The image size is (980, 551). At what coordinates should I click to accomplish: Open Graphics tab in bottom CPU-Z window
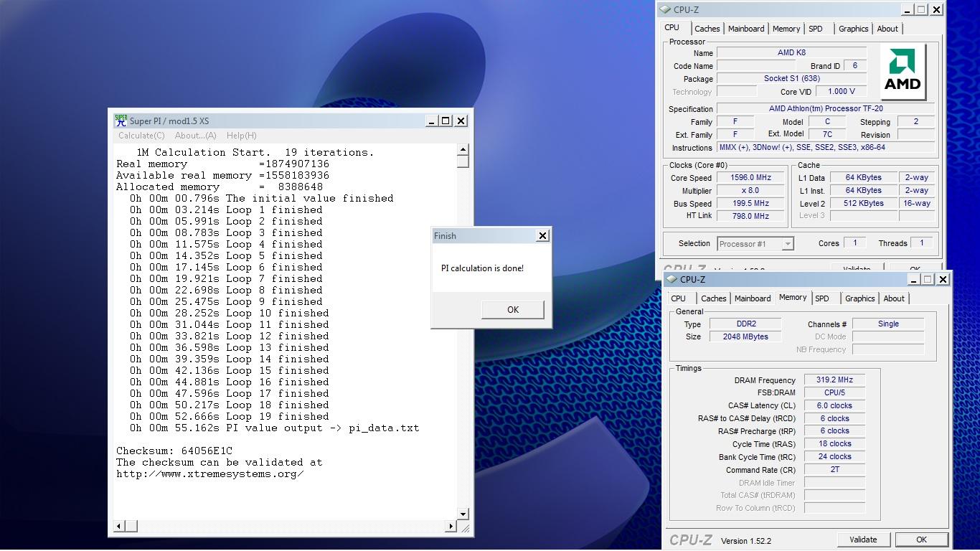coord(860,298)
